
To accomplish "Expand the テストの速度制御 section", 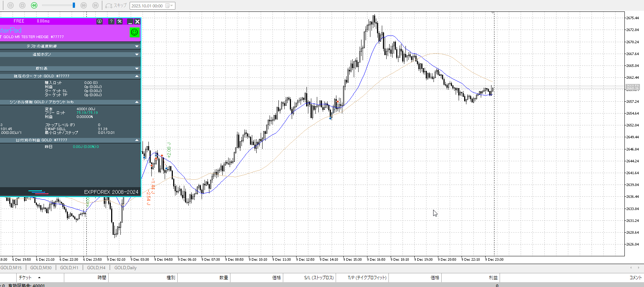I will pos(137,46).
